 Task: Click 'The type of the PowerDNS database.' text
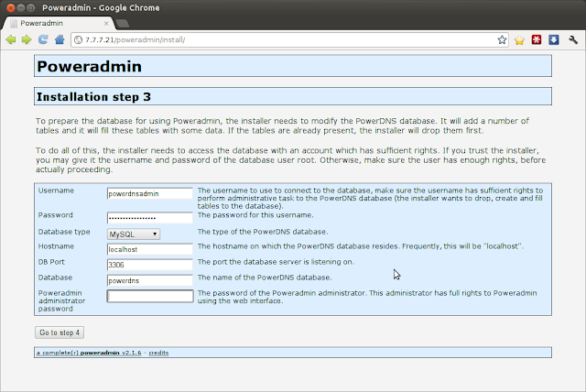tap(263, 232)
